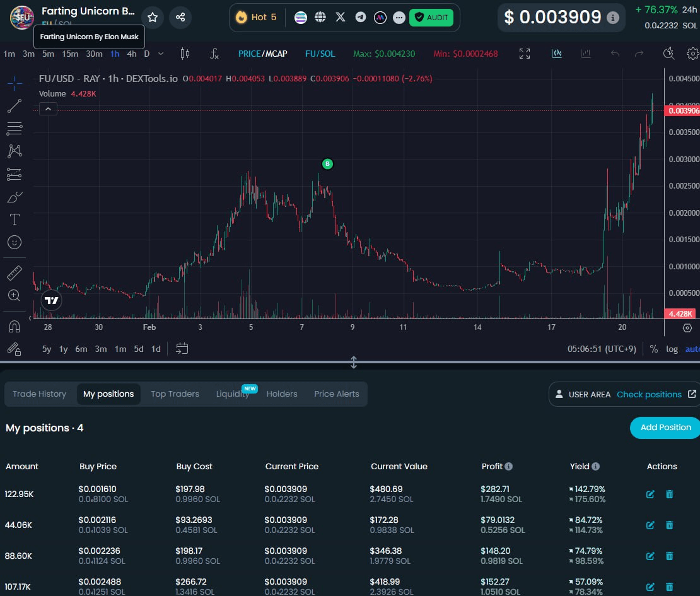
Task: Click the redo arrow in chart toolbar
Action: coord(639,54)
